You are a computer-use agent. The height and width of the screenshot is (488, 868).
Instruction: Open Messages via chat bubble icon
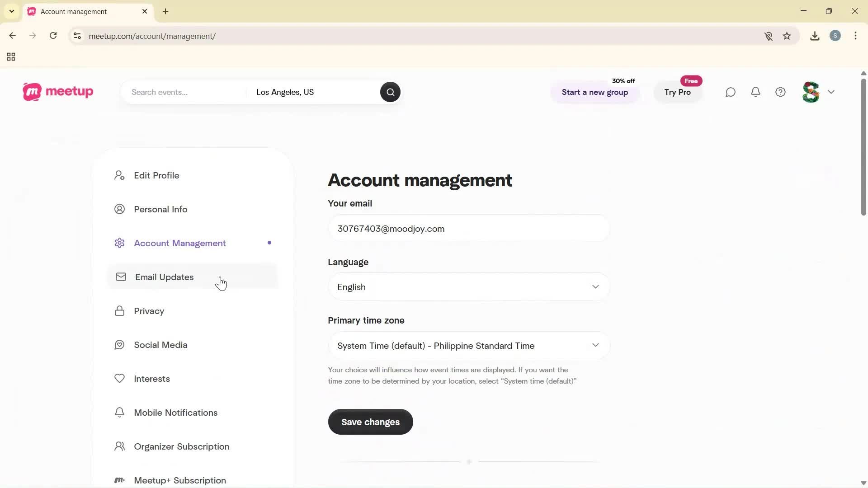pos(731,92)
